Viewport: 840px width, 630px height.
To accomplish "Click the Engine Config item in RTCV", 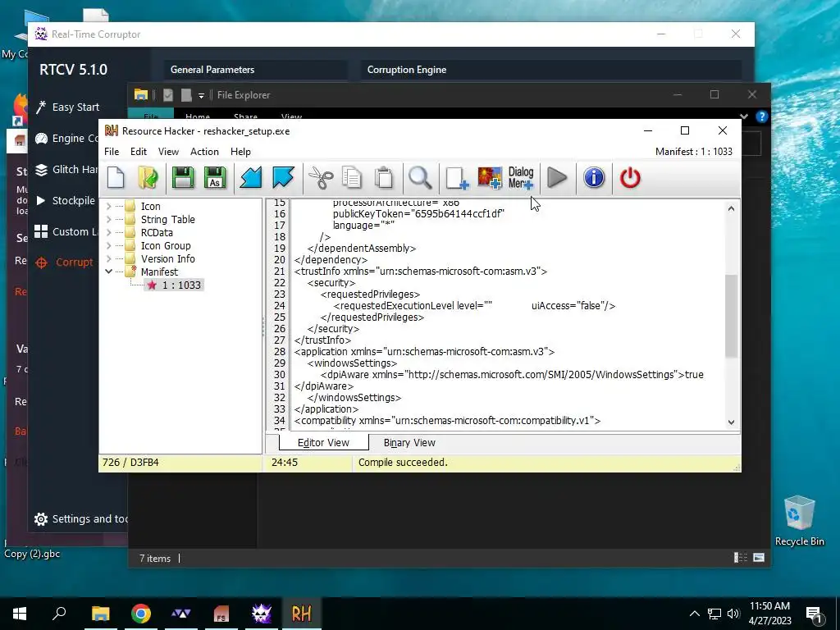I will [67, 139].
